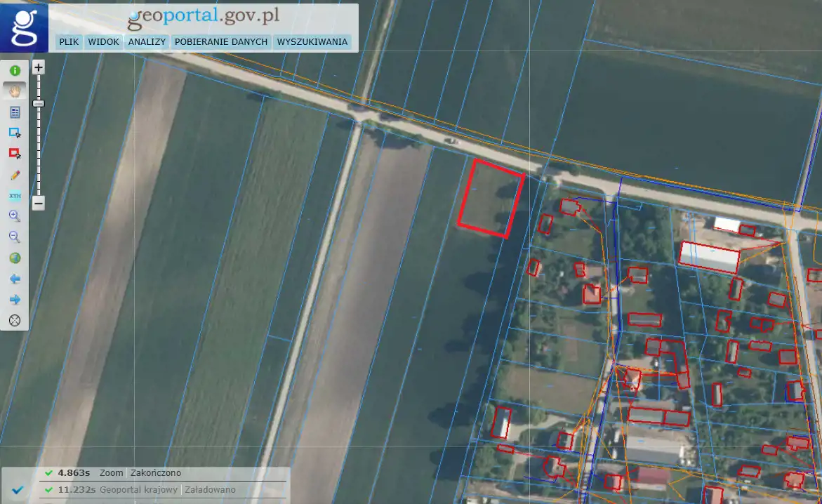
Task: Select the blue rectangle selection tool
Action: [x=15, y=133]
